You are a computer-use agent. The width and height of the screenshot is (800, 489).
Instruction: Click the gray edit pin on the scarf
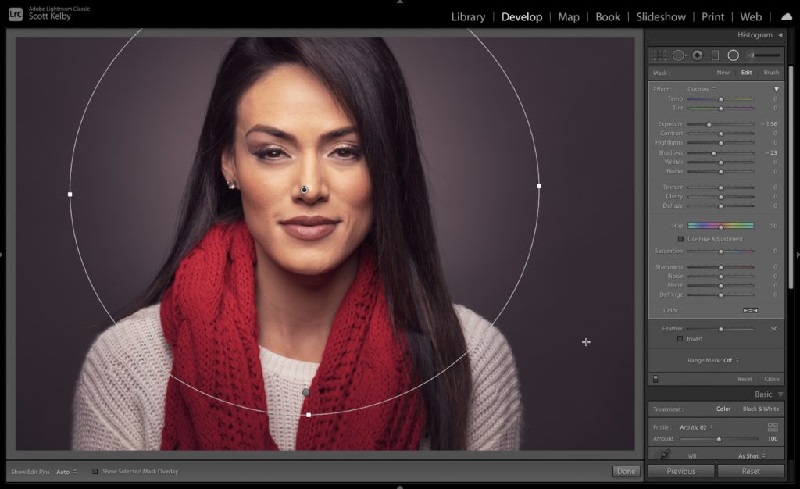(306, 392)
